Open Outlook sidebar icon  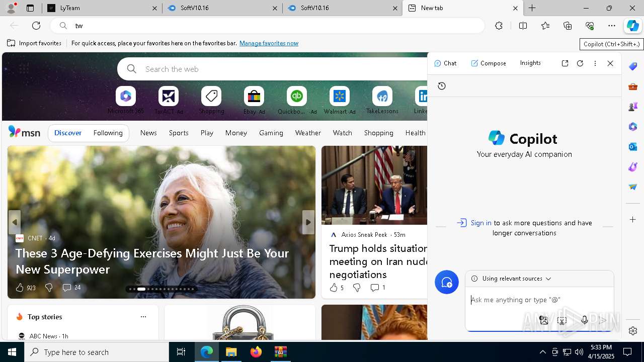pyautogui.click(x=633, y=147)
